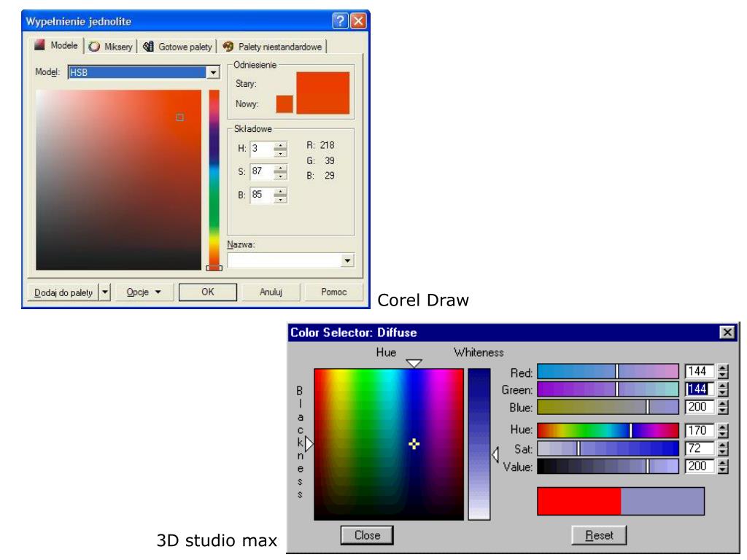Viewport: 747px width, 560px height.
Task: Click the Hue rainbow slider bar
Action: pyautogui.click(x=608, y=430)
